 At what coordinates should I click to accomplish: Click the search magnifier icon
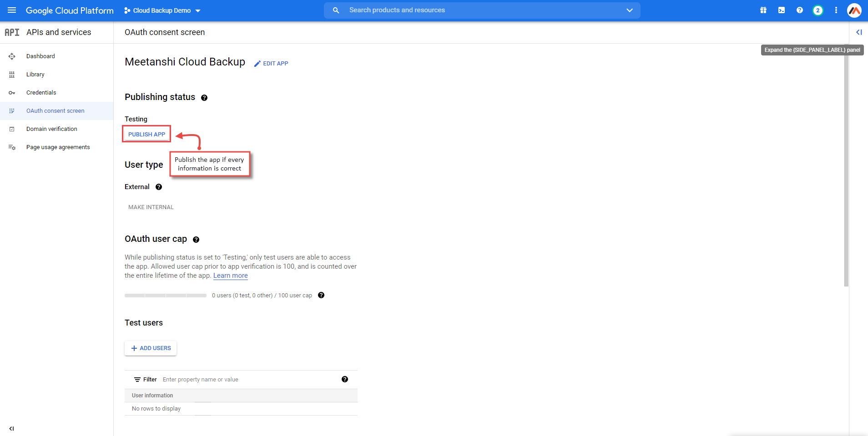coord(336,10)
